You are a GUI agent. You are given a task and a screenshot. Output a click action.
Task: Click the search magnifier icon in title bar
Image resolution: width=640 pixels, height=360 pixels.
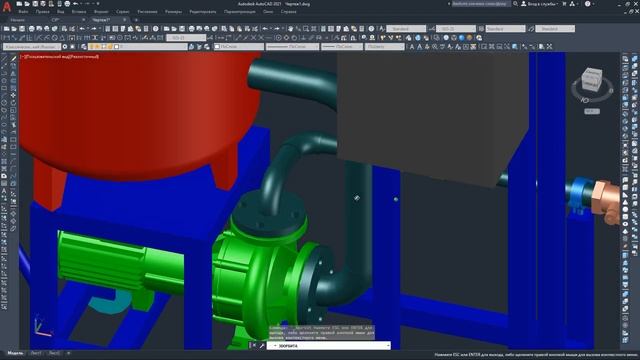[x=515, y=4]
